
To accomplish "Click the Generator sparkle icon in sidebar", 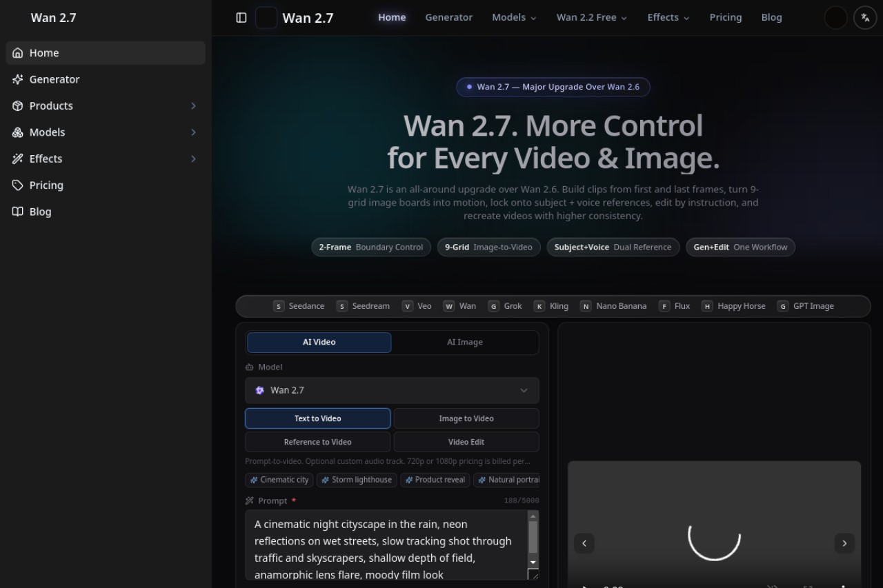I will point(18,79).
